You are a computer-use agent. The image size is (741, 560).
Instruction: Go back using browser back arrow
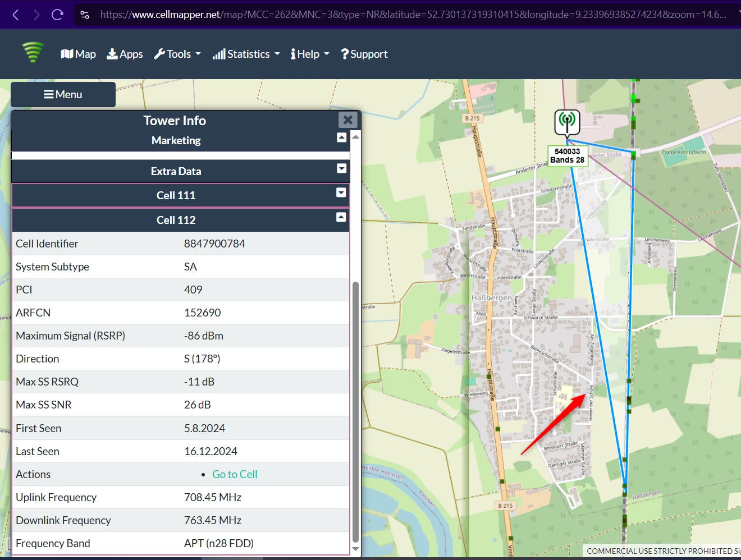tap(16, 15)
